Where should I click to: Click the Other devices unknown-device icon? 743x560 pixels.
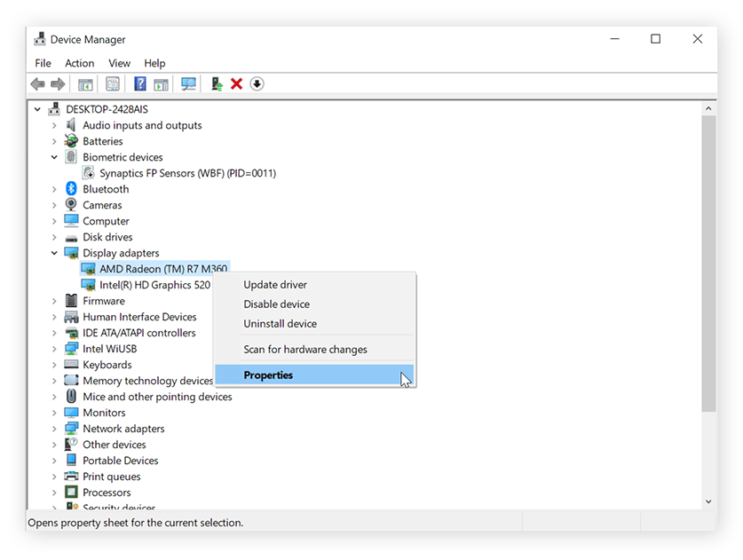pyautogui.click(x=71, y=444)
